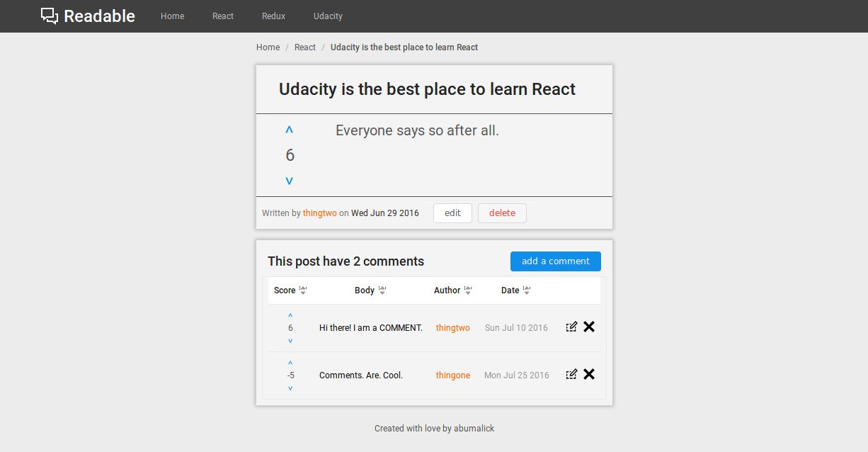Click the post body 'Everyone says so after all.'

pyautogui.click(x=417, y=130)
